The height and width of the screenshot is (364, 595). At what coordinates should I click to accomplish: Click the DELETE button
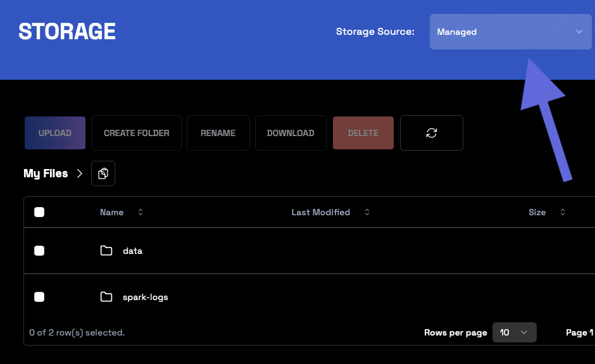tap(363, 133)
